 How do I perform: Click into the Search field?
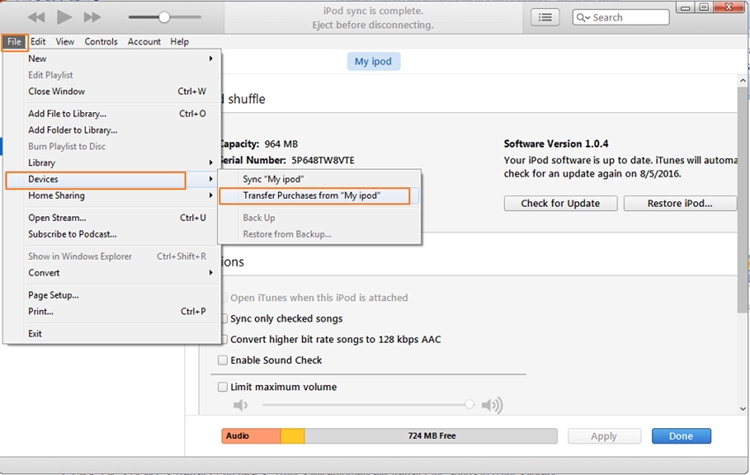pyautogui.click(x=620, y=18)
